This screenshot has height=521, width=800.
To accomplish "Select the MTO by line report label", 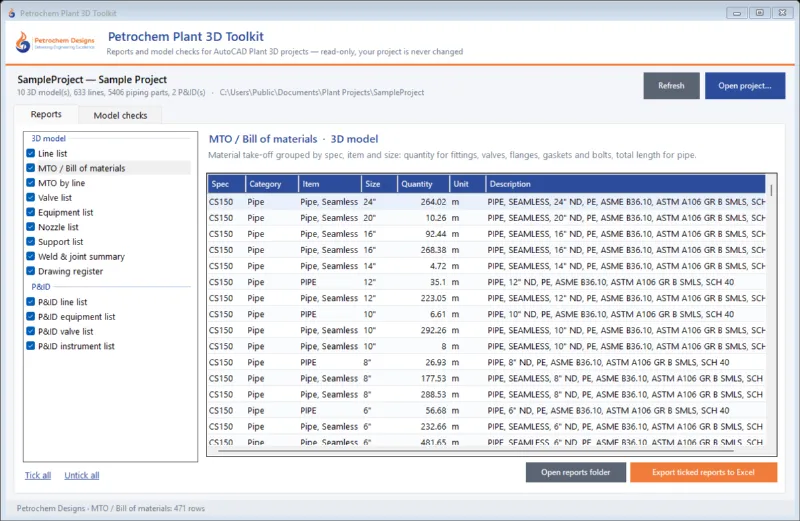I will point(62,183).
